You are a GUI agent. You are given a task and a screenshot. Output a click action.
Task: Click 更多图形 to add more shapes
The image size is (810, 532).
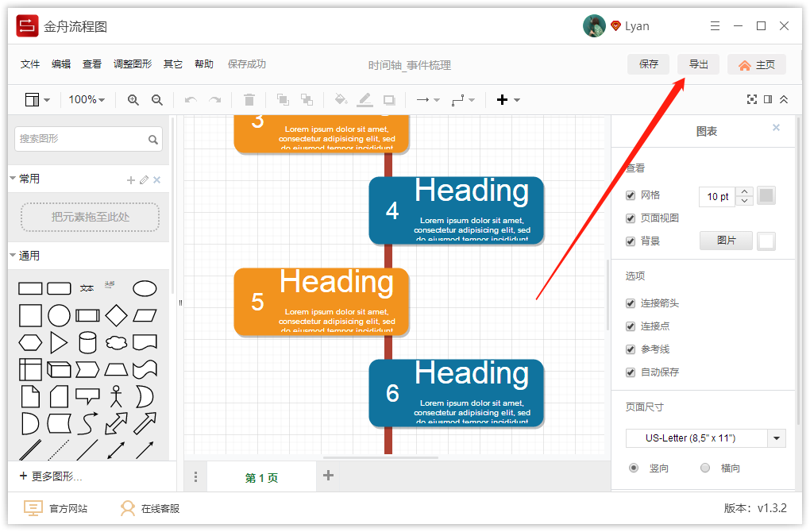point(51,476)
